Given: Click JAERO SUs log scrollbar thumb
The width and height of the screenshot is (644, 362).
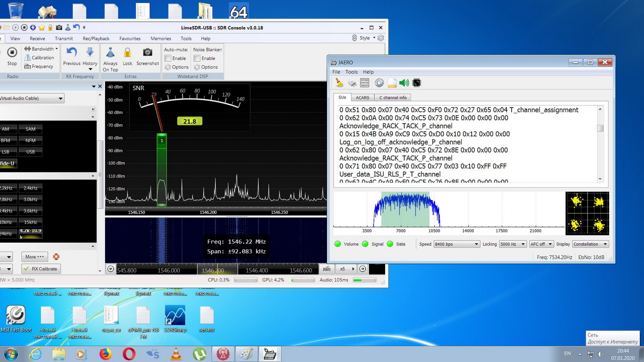Looking at the screenshot, I should click(600, 128).
